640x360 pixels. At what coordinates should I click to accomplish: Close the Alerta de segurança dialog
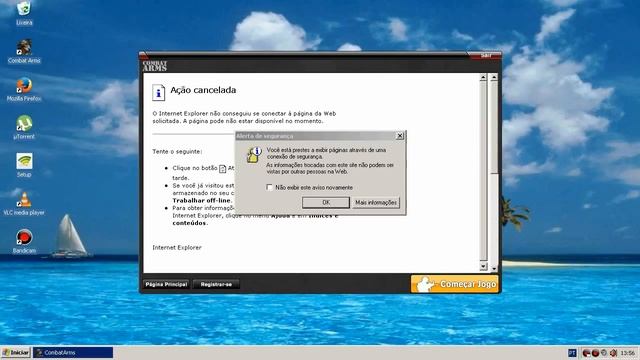point(400,136)
